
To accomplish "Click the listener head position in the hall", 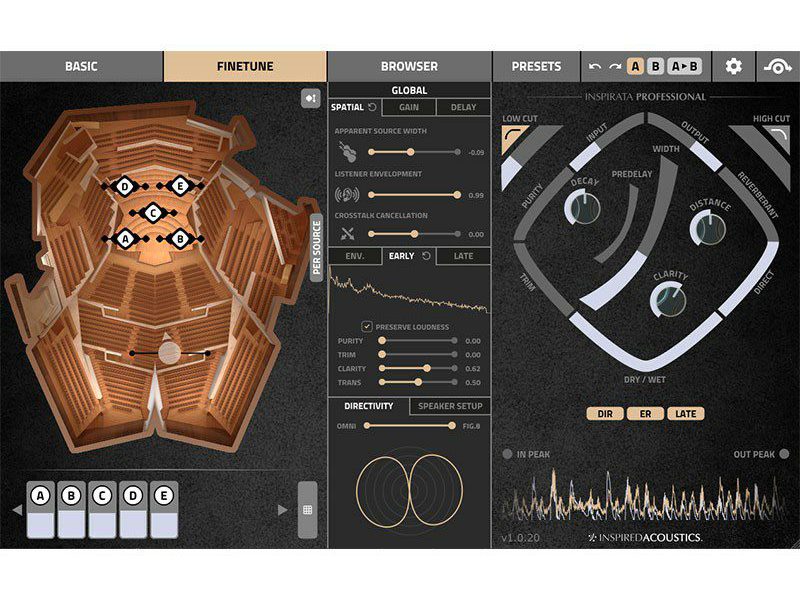I will (169, 352).
